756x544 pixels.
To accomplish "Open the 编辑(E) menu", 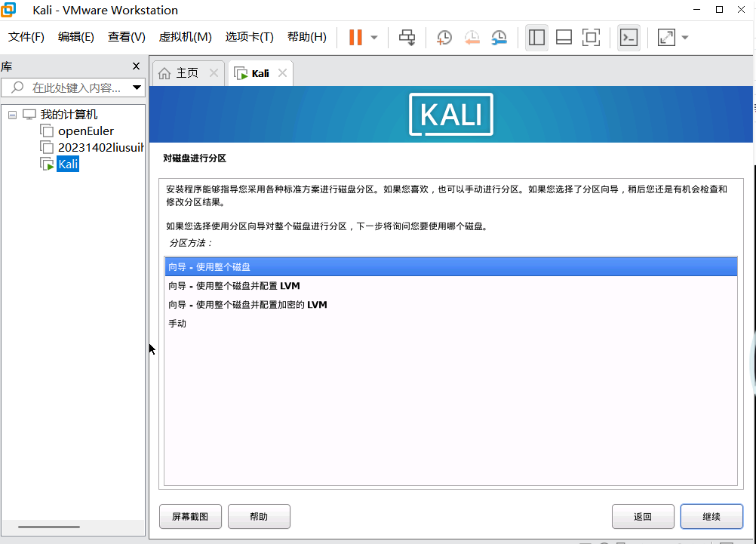I will (75, 37).
